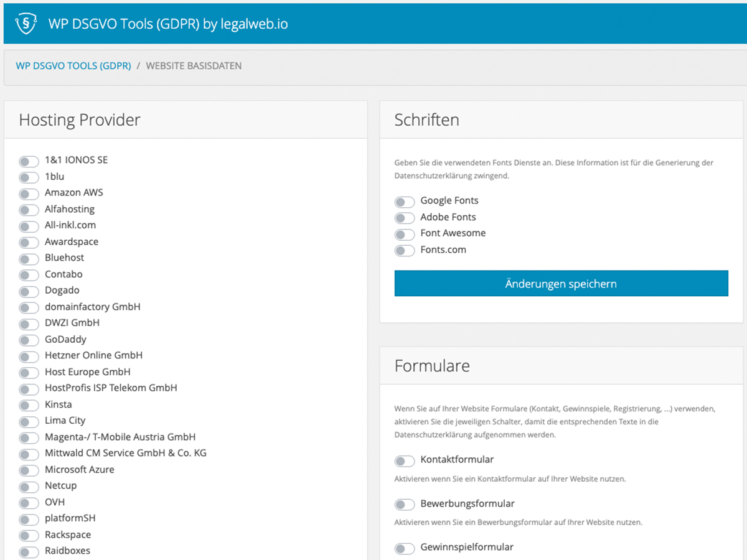Turn on the Kinsta toggle

[x=29, y=406]
